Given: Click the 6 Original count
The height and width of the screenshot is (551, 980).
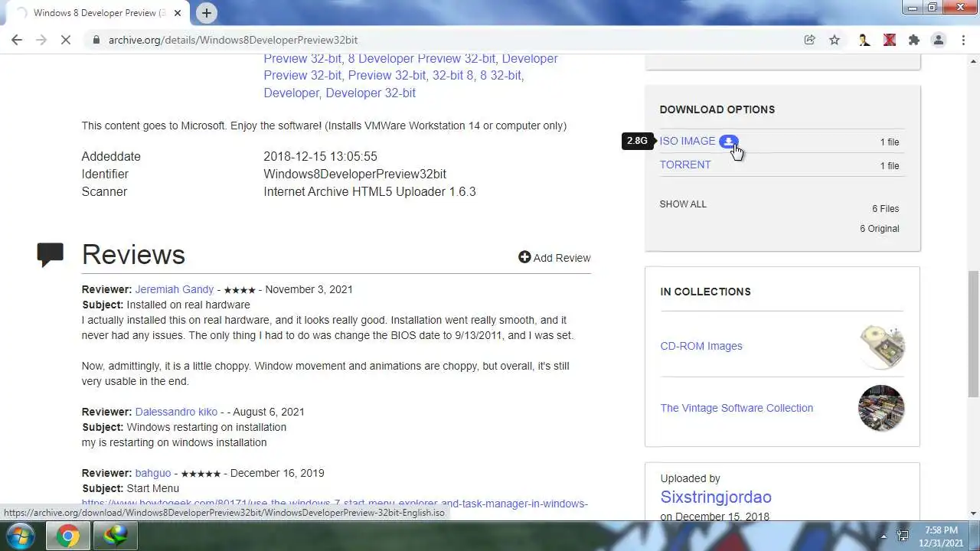Looking at the screenshot, I should tap(880, 229).
